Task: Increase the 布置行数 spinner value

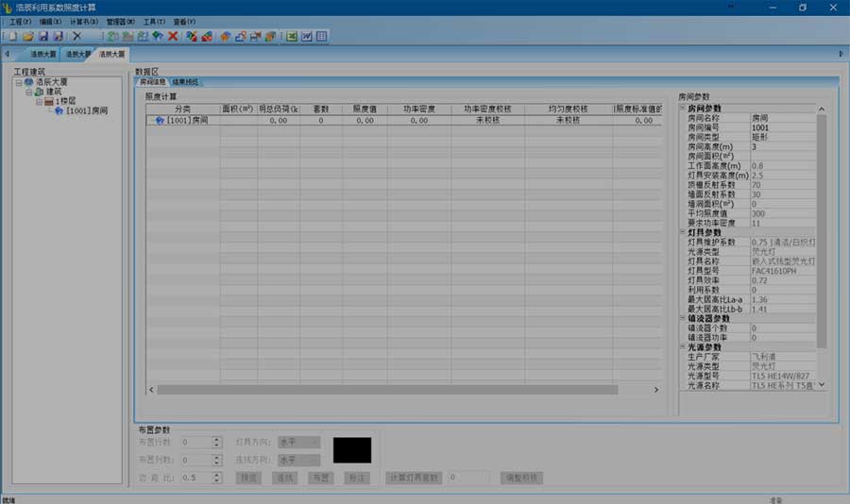Action: [217, 440]
